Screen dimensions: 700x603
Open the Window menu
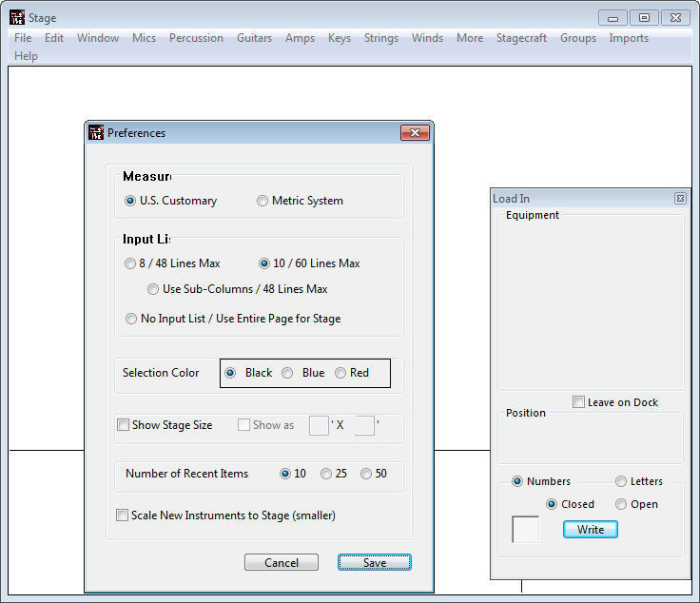(x=98, y=38)
